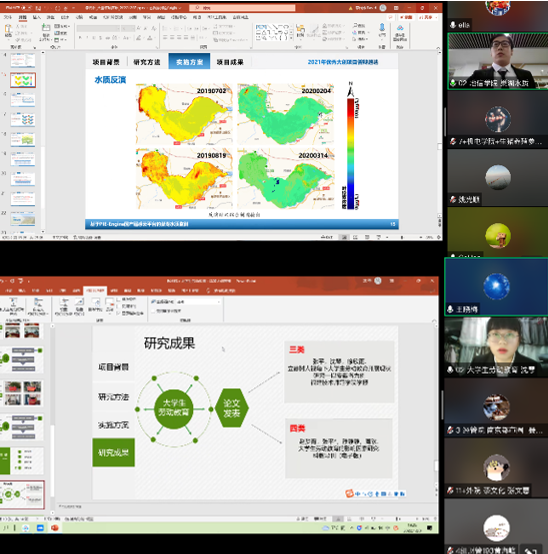Click the paste clipboard icon in upper ribbon
The width and height of the screenshot is (548, 554).
click(8, 31)
